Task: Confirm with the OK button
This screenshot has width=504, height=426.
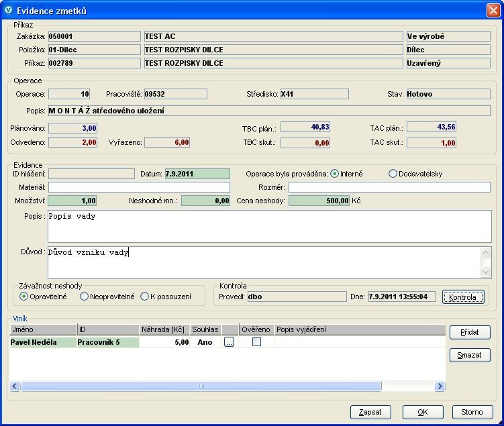Action: pyautogui.click(x=423, y=412)
